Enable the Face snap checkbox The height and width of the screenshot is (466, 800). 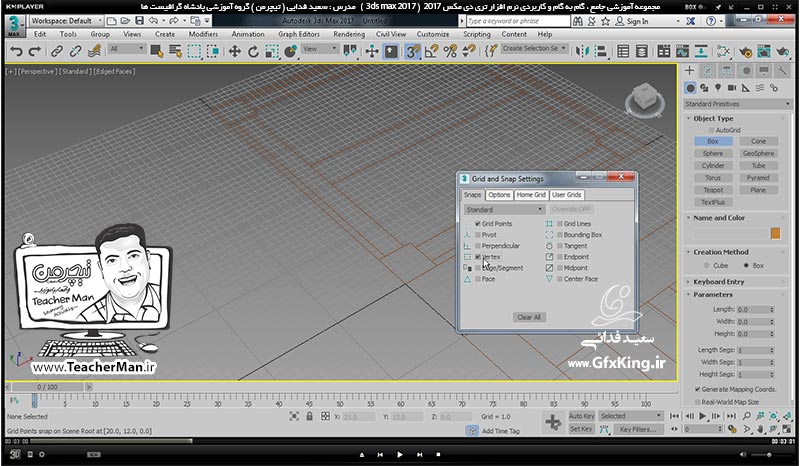pyautogui.click(x=478, y=279)
